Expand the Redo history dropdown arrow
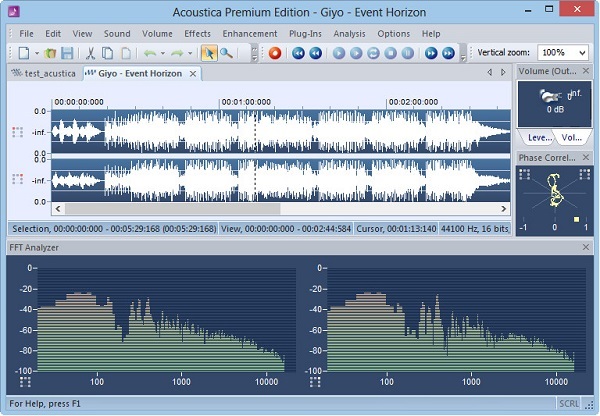 (192, 53)
